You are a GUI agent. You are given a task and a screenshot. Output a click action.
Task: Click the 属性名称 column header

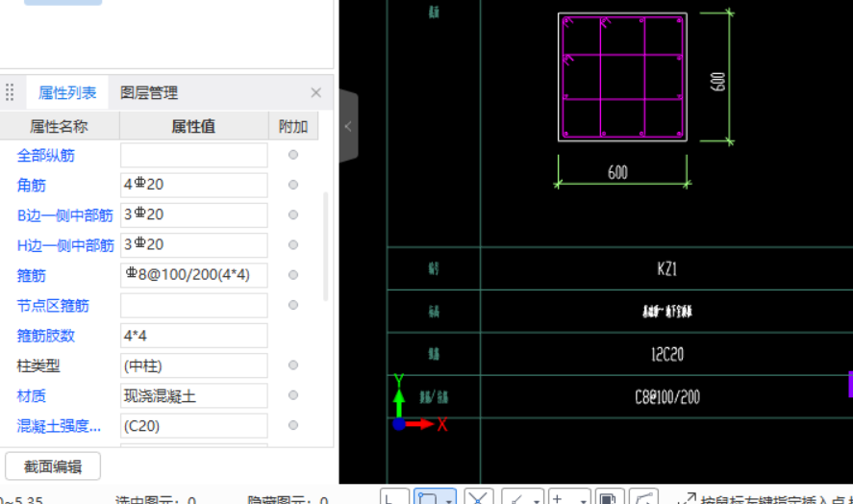[x=60, y=126]
